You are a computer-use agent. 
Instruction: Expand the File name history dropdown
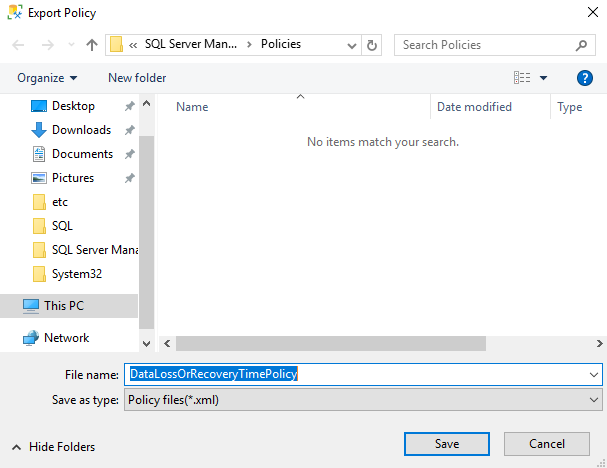pyautogui.click(x=595, y=374)
